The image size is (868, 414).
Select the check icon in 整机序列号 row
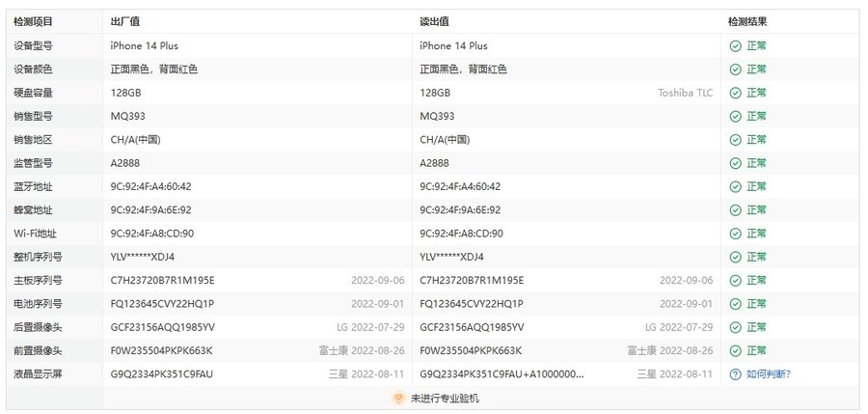pos(735,257)
